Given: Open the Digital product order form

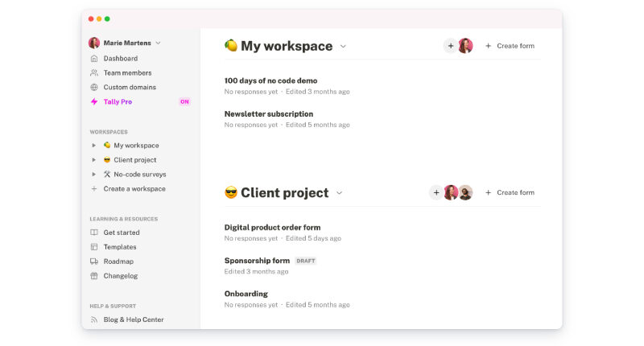Looking at the screenshot, I should tap(272, 228).
